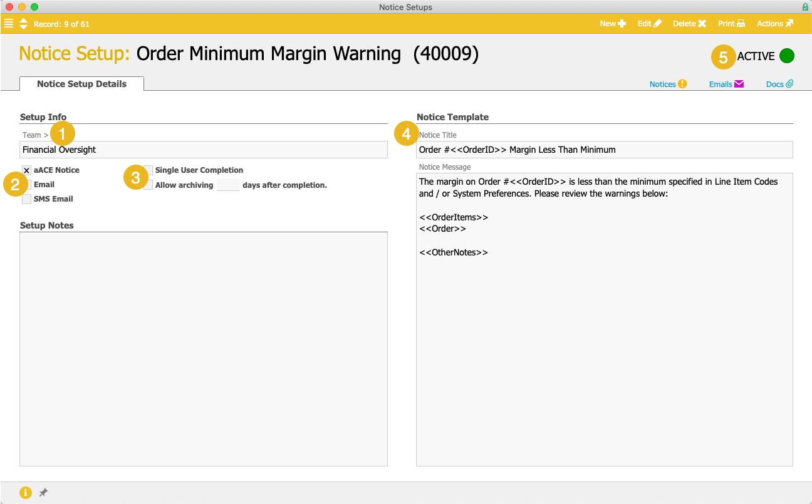Create a new notice setup record
812x504 pixels.
pyautogui.click(x=613, y=24)
